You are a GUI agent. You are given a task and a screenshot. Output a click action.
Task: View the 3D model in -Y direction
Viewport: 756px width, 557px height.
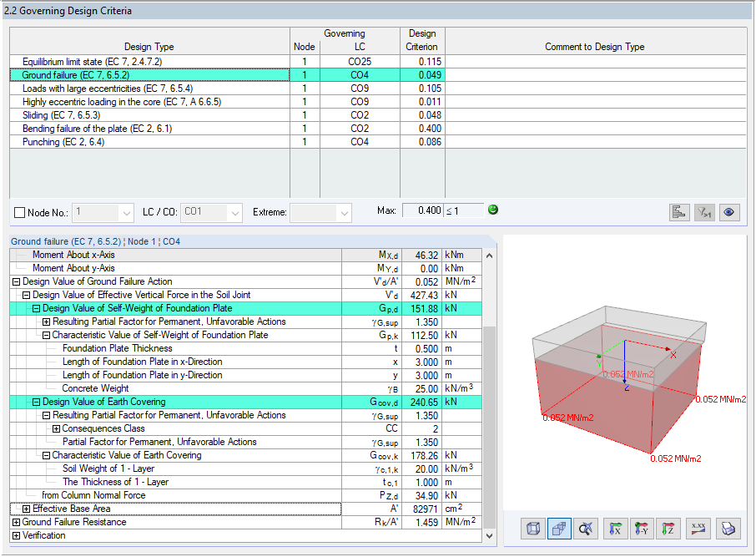point(641,529)
